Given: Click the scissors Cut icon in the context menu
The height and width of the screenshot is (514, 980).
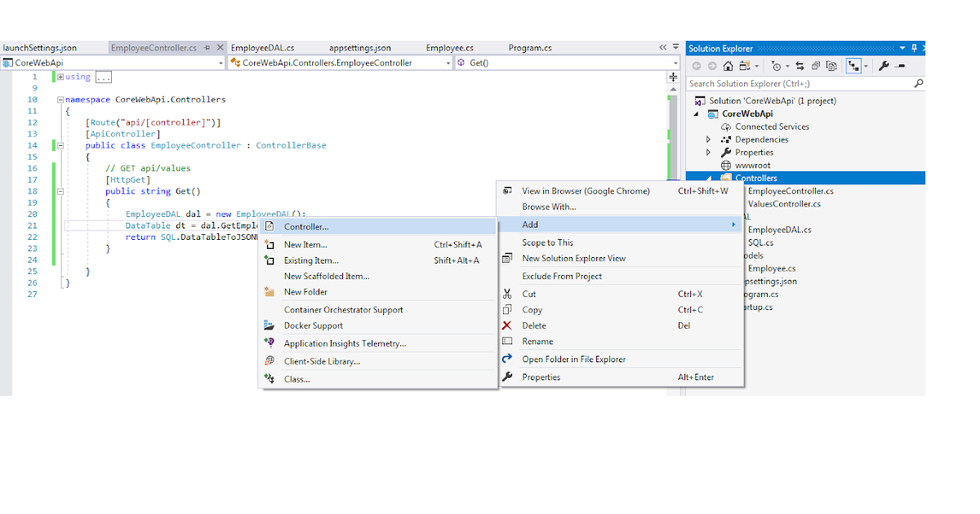Looking at the screenshot, I should (x=508, y=294).
